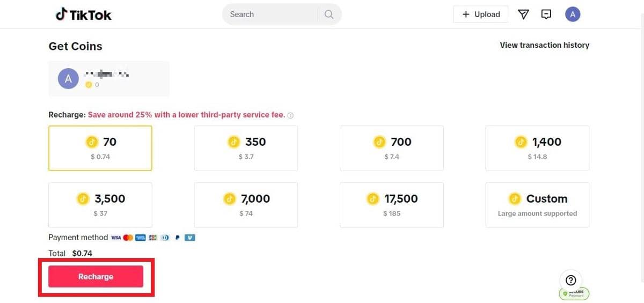Viewport: 644px width, 303px height.
Task: Pick the 1,400 coins package
Action: 537,148
